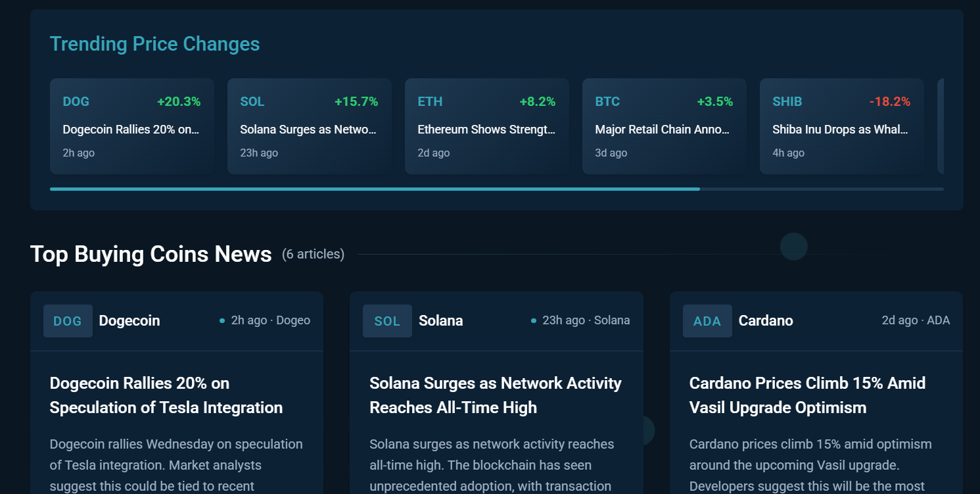Click the '3d ago' timestamp on BTC card
980x494 pixels.
[x=611, y=153]
